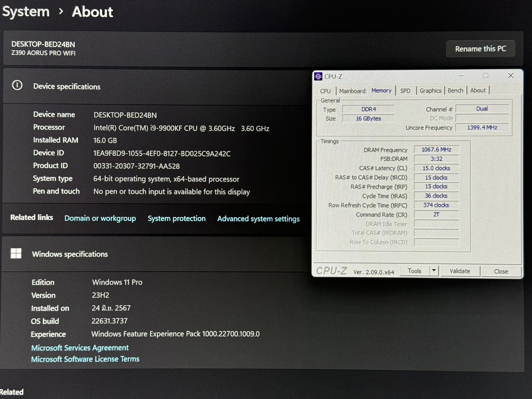Close the CPU-Z window with X
This screenshot has height=399, width=532.
tap(510, 76)
